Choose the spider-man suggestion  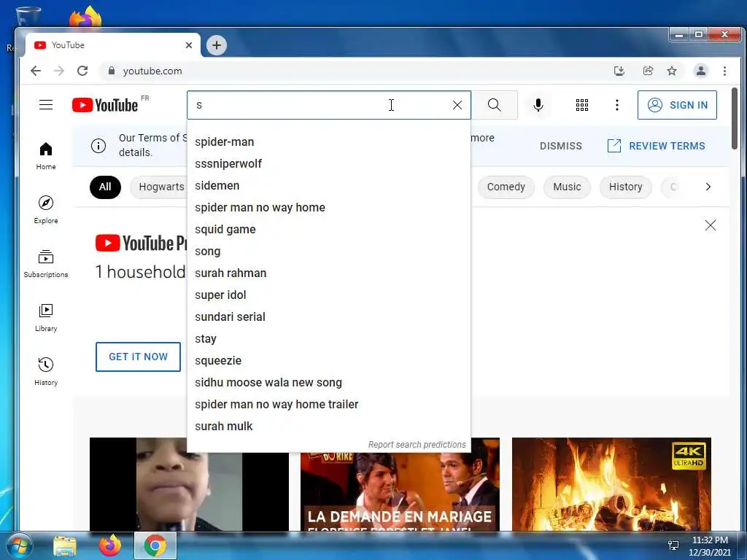(x=329, y=142)
